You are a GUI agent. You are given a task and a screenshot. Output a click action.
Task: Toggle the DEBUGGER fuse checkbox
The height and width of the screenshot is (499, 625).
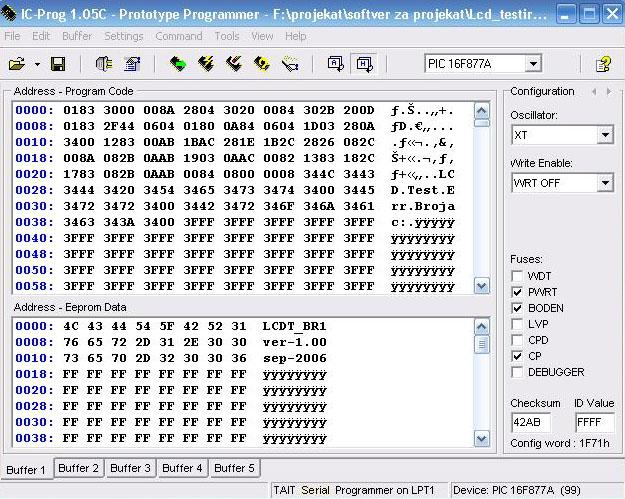tap(517, 372)
